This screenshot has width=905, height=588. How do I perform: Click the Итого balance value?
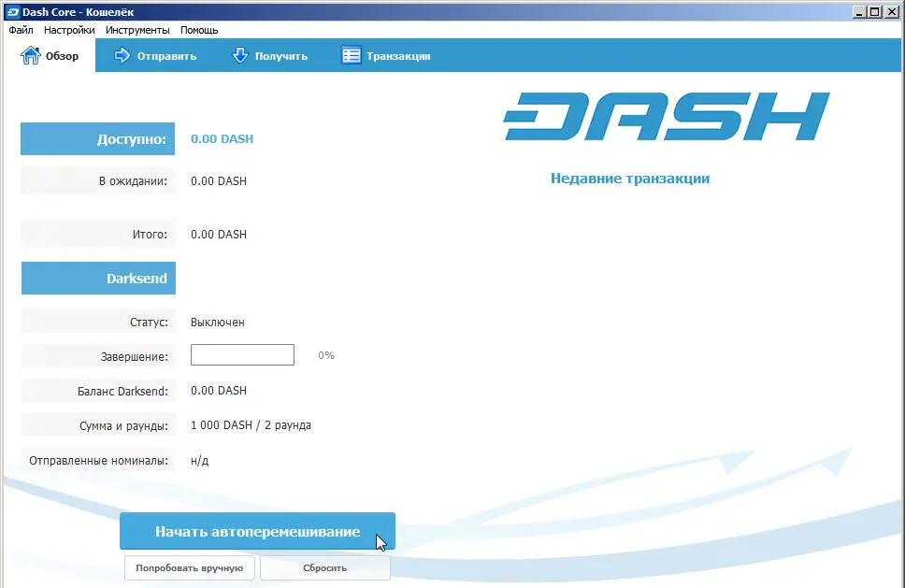pyautogui.click(x=219, y=234)
